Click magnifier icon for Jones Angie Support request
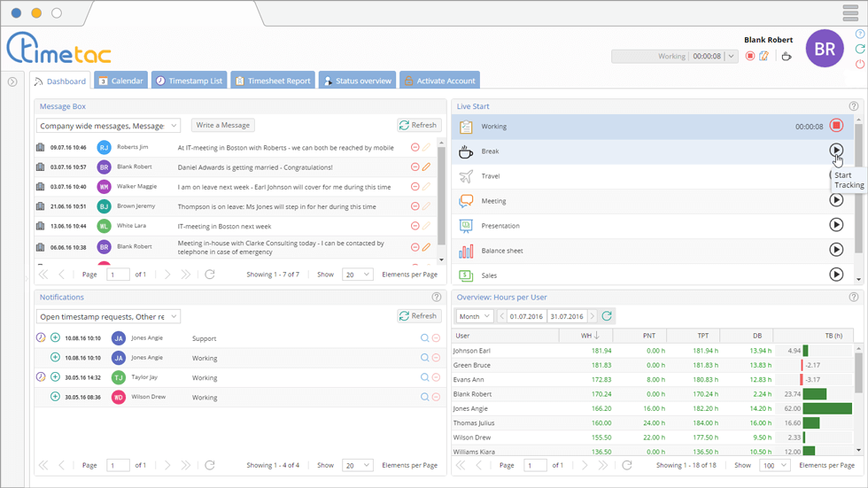Screen dimensions: 868x488 [424, 337]
